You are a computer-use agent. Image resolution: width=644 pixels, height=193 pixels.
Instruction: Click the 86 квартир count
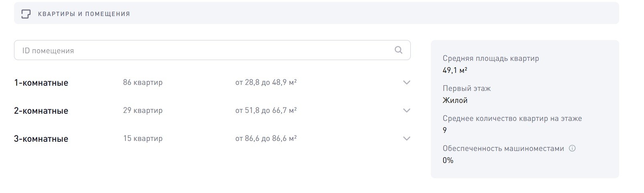click(x=143, y=82)
